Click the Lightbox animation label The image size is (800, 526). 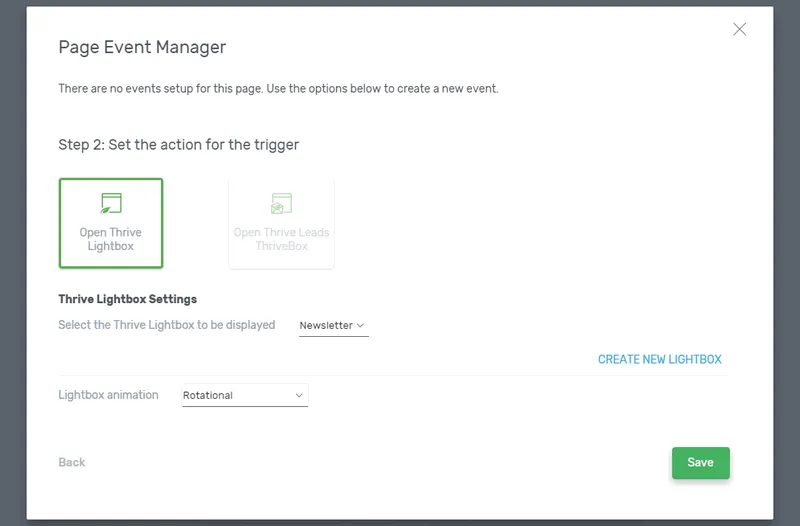point(108,395)
